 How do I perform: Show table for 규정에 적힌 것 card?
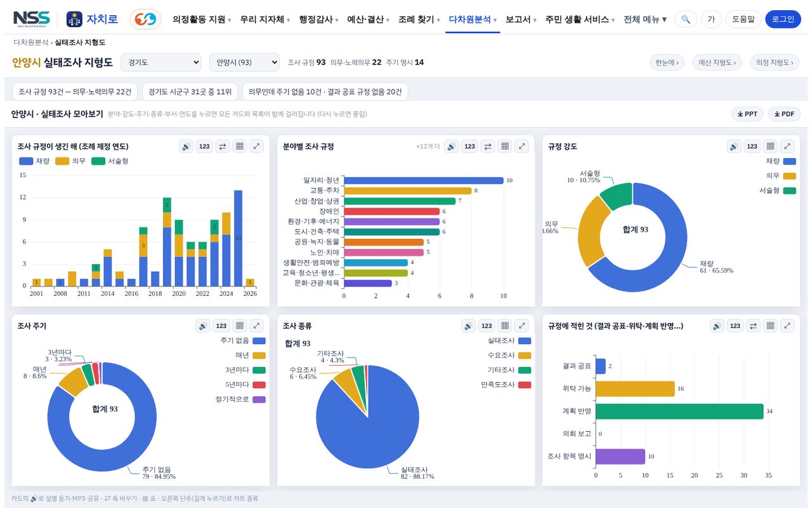(769, 326)
